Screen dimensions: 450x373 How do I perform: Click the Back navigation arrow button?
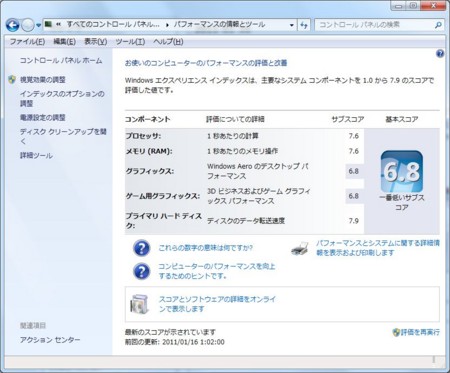12,25
